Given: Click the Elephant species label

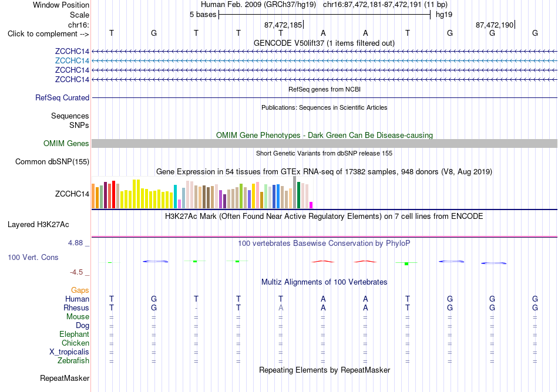Looking at the screenshot, I should point(75,334).
